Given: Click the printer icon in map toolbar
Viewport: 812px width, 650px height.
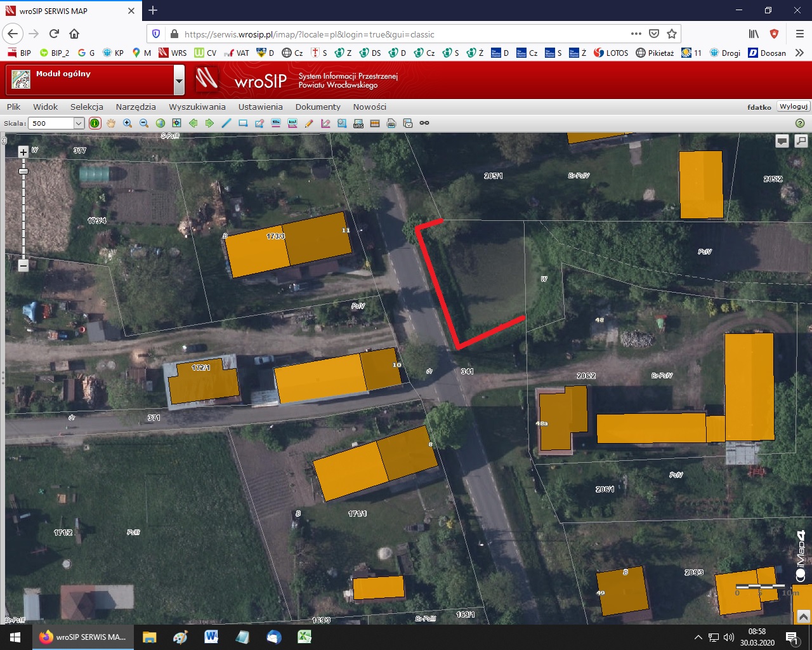Looking at the screenshot, I should 391,123.
